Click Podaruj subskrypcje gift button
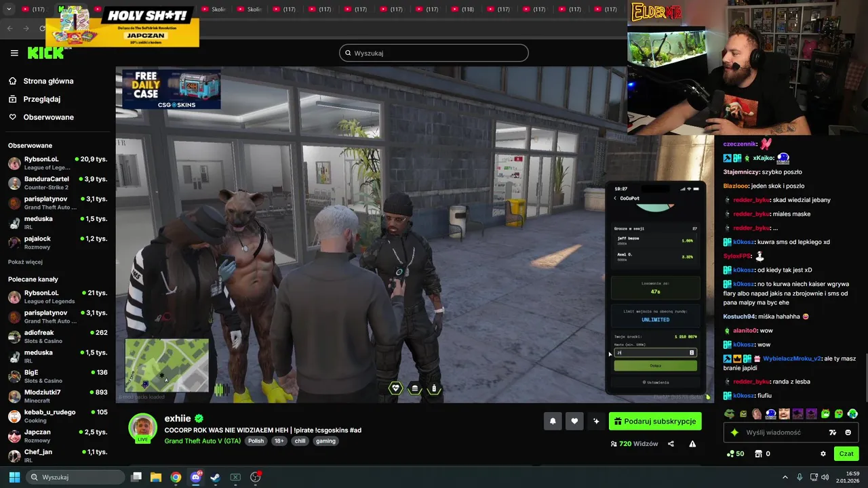 (x=655, y=422)
